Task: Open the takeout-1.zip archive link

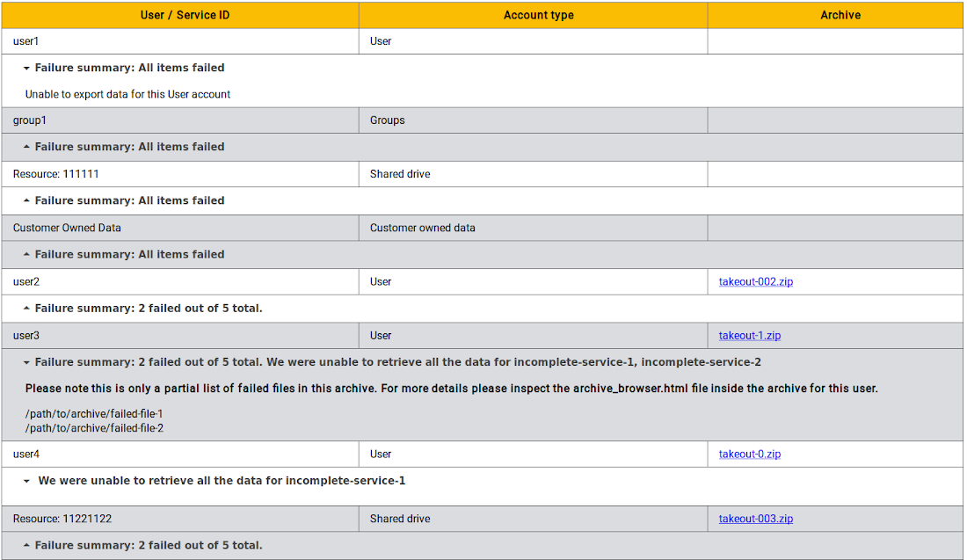Action: click(749, 336)
